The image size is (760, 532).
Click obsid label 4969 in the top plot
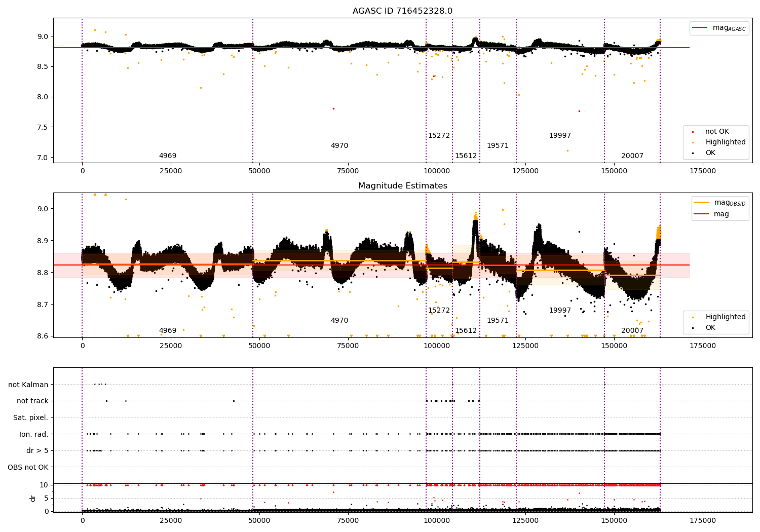click(168, 156)
